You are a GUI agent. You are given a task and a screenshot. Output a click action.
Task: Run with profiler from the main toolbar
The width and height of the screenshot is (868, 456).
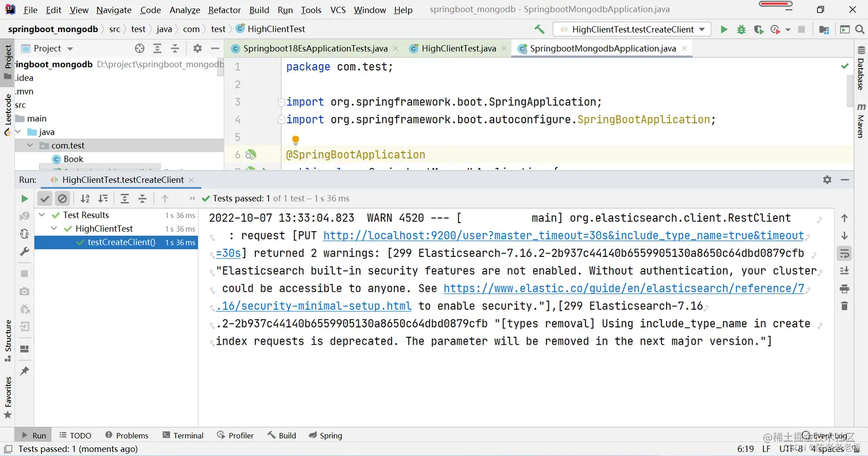coord(775,29)
